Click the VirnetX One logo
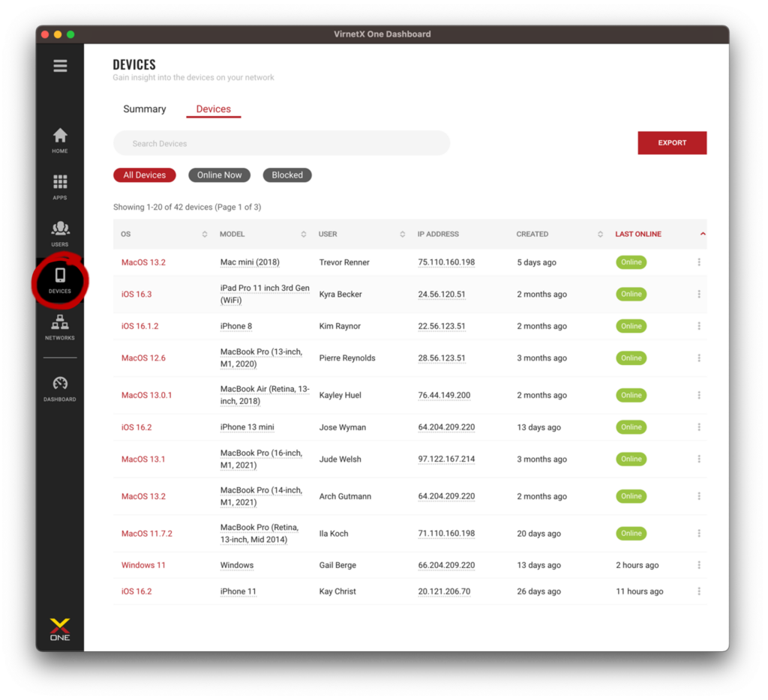This screenshot has width=768, height=700. 60,629
